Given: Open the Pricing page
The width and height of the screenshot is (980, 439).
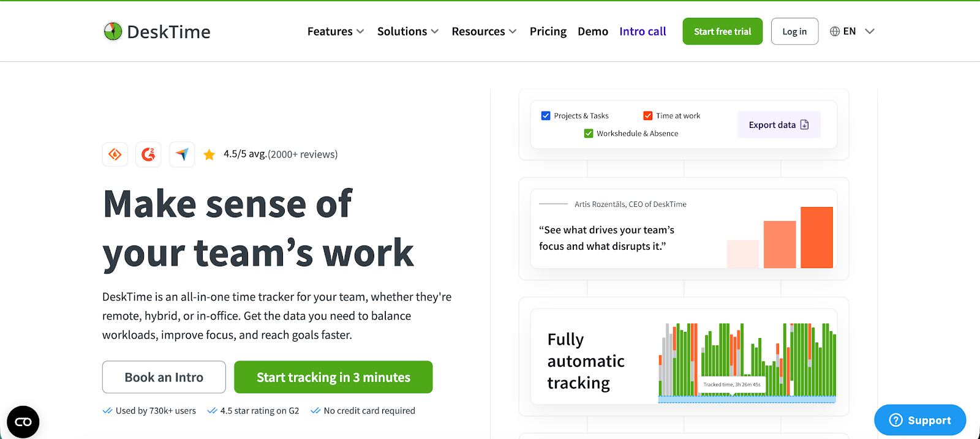Looking at the screenshot, I should (x=548, y=31).
